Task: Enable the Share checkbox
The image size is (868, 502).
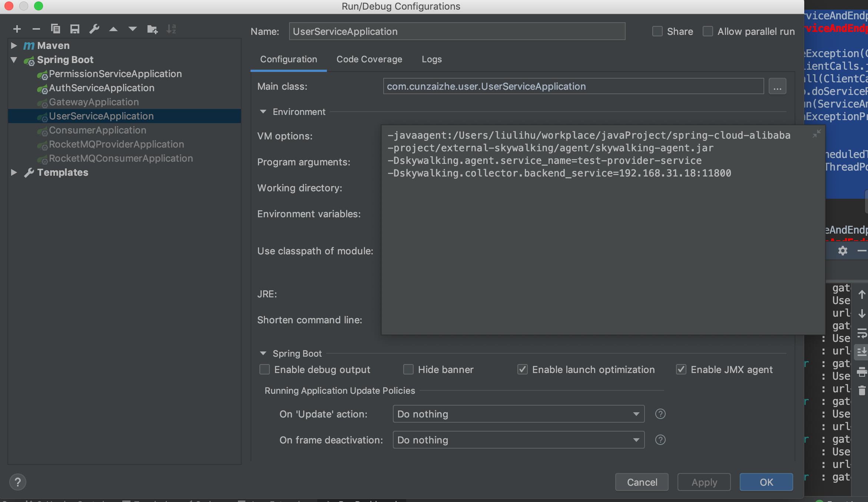Action: [657, 32]
